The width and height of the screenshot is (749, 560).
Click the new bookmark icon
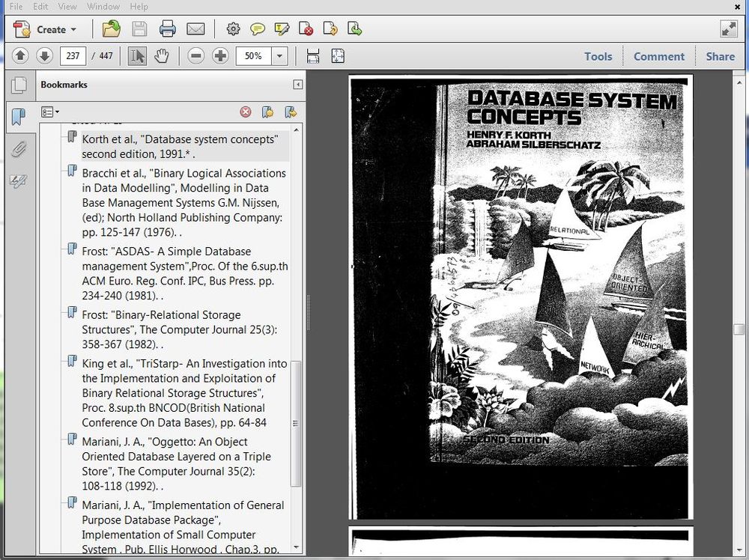coord(268,112)
